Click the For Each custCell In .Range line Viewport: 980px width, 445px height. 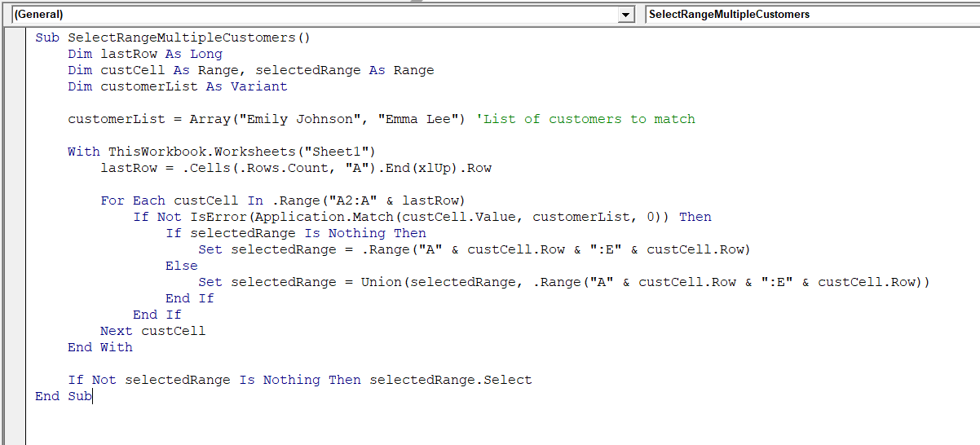click(284, 200)
